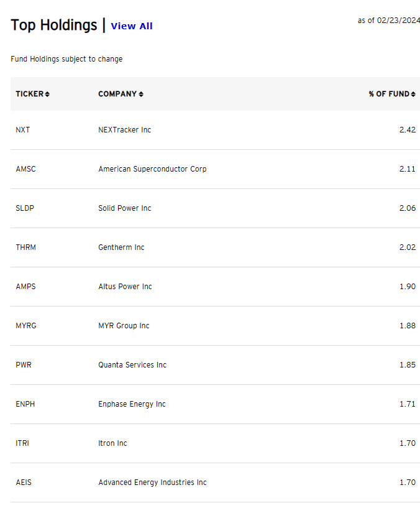Click American Superconductor Corp company name

coord(152,169)
